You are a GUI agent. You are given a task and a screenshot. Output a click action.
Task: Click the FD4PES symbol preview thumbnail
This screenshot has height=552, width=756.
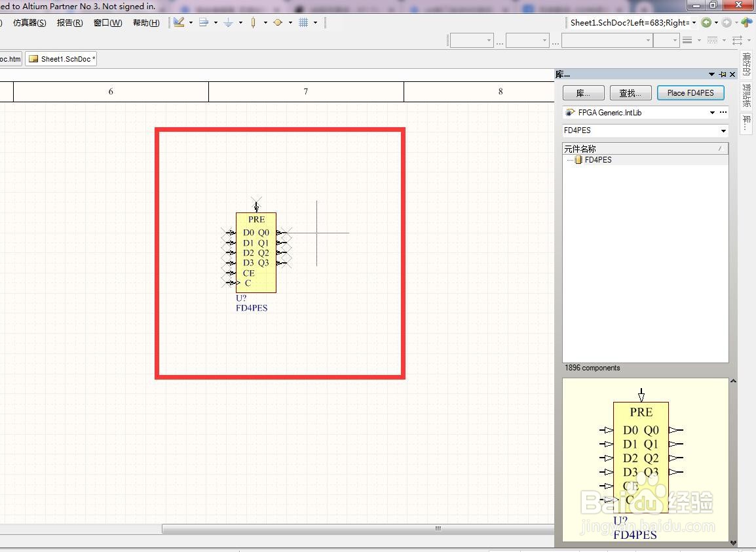645,460
